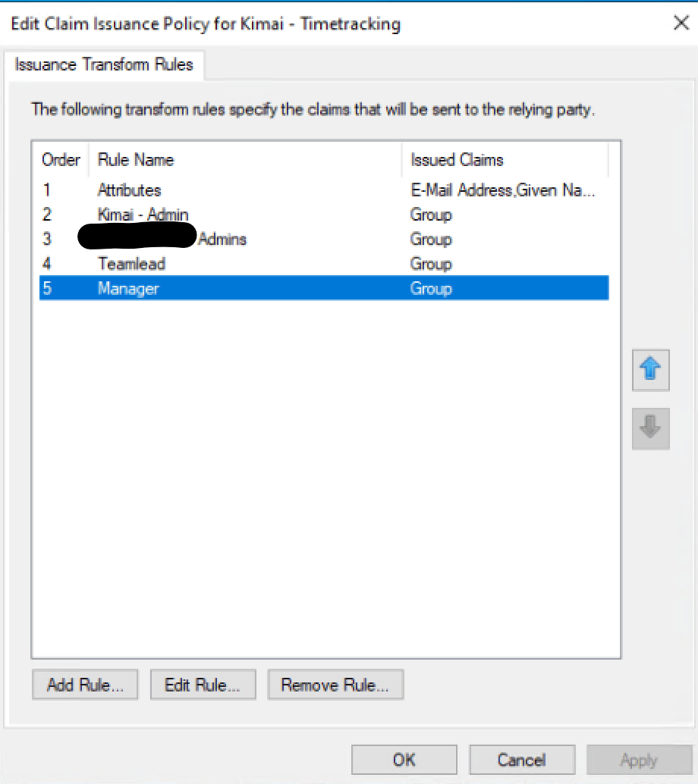Image resolution: width=698 pixels, height=784 pixels.
Task: Click the Order column header
Action: [61, 159]
